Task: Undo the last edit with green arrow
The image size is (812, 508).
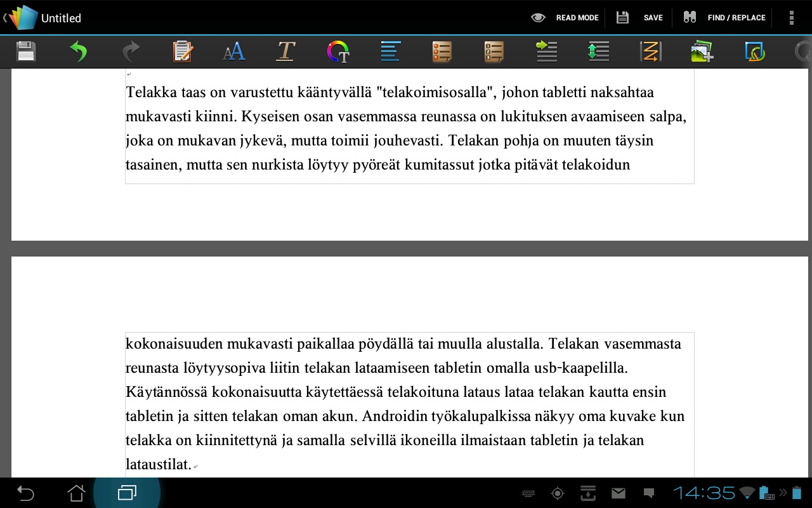Action: [78, 51]
